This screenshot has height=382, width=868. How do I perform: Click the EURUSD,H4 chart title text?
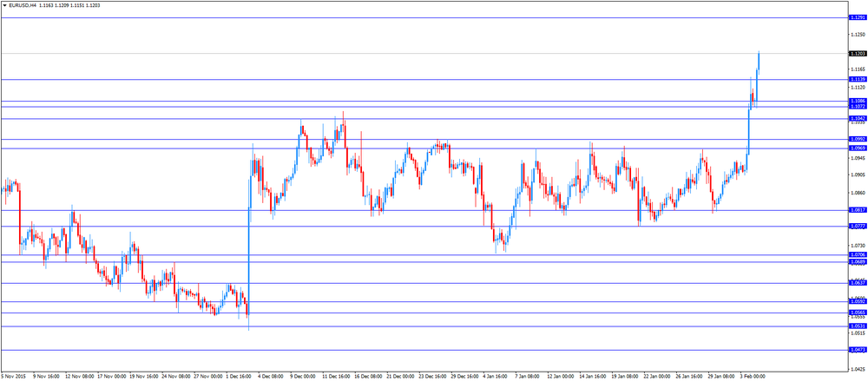[x=23, y=4]
